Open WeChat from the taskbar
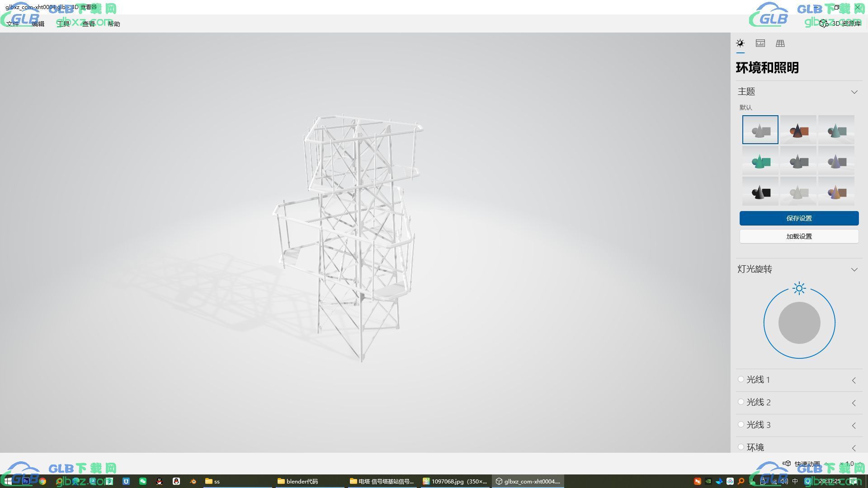Image resolution: width=868 pixels, height=488 pixels. click(143, 481)
